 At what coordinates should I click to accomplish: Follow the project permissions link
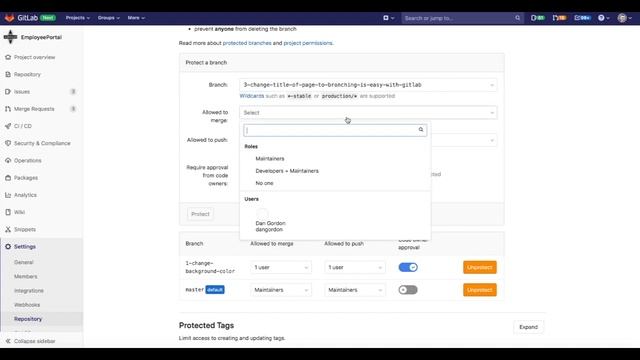308,43
